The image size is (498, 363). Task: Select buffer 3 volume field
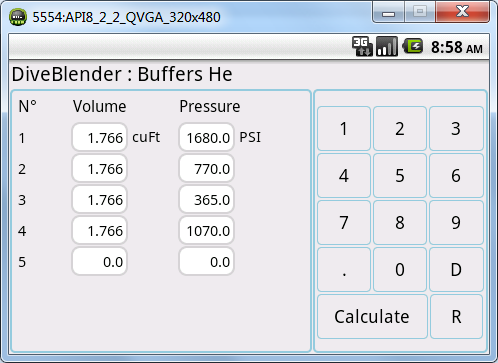[100, 199]
